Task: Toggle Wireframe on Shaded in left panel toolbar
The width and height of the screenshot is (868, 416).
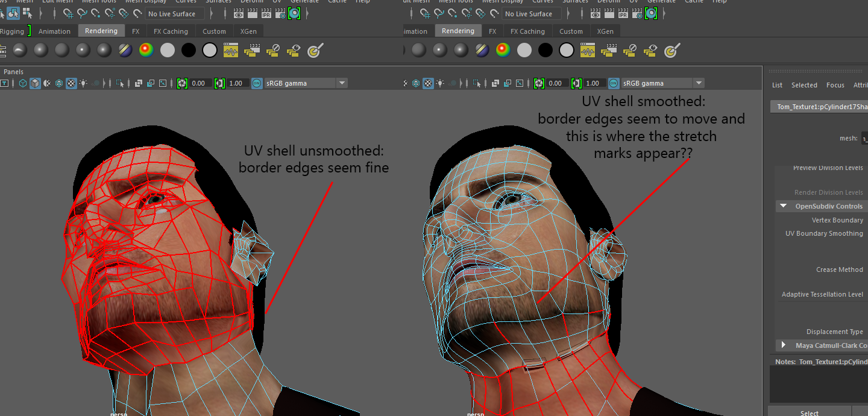Action: pyautogui.click(x=59, y=83)
